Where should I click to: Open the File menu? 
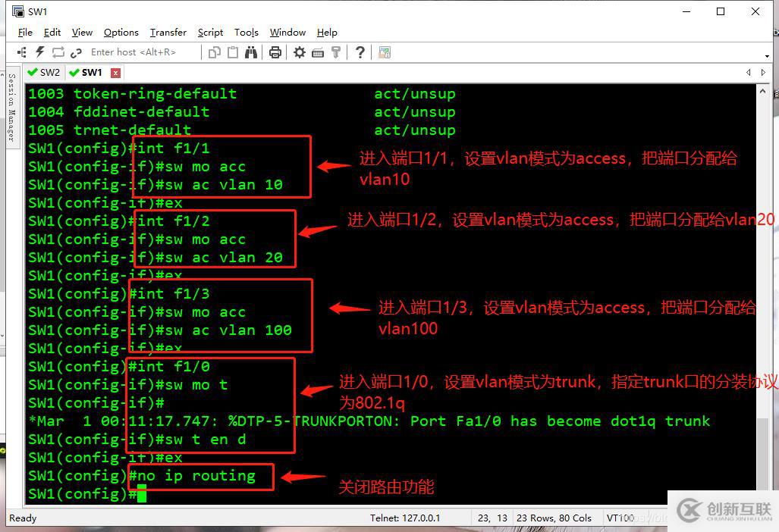tap(25, 33)
